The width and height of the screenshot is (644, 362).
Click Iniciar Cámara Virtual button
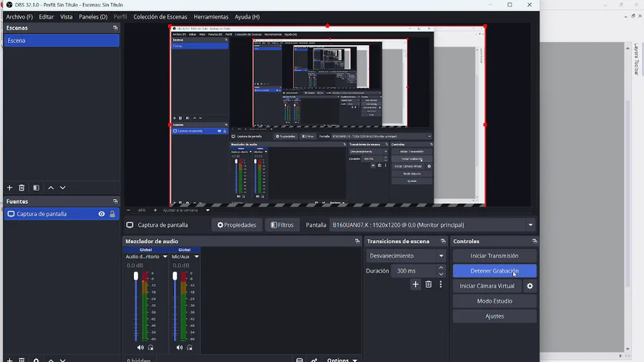(487, 286)
